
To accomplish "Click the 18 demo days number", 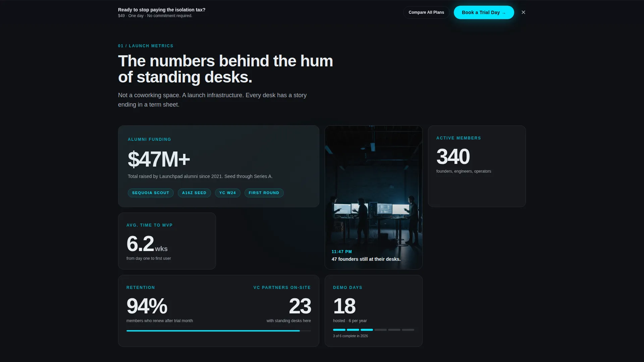I will pyautogui.click(x=344, y=306).
